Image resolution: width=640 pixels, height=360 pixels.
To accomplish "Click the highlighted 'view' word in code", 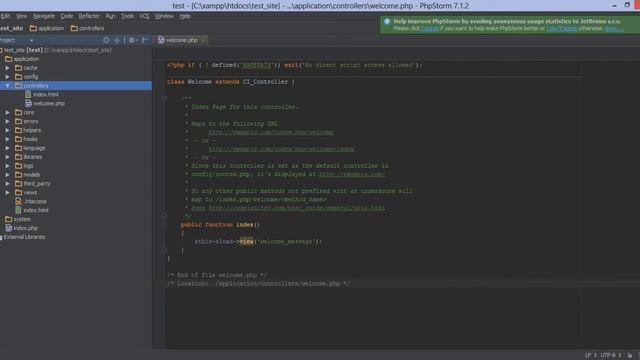I will coord(246,241).
